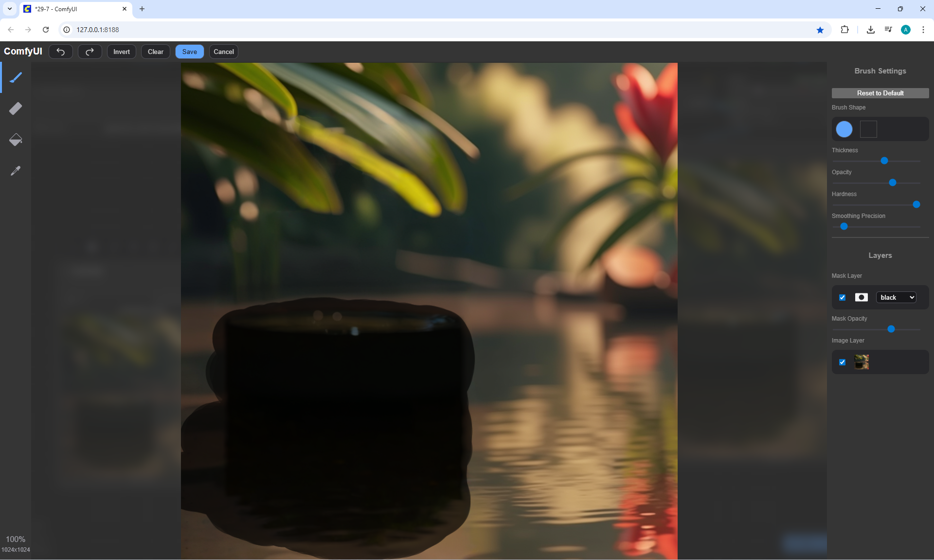Click the undo arrow button
The image size is (934, 560).
tap(61, 52)
